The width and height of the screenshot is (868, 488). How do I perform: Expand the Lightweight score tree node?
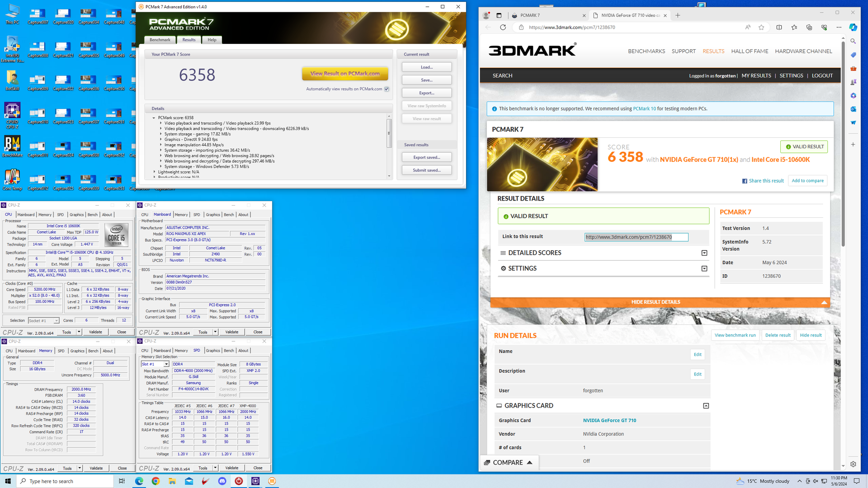tap(154, 172)
